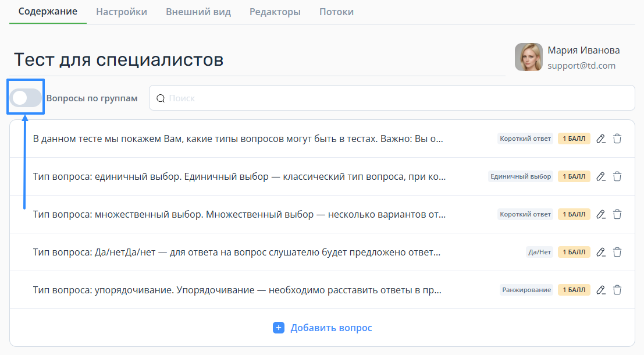Go to the Редакторы tab
The width and height of the screenshot is (644, 355).
pos(275,12)
